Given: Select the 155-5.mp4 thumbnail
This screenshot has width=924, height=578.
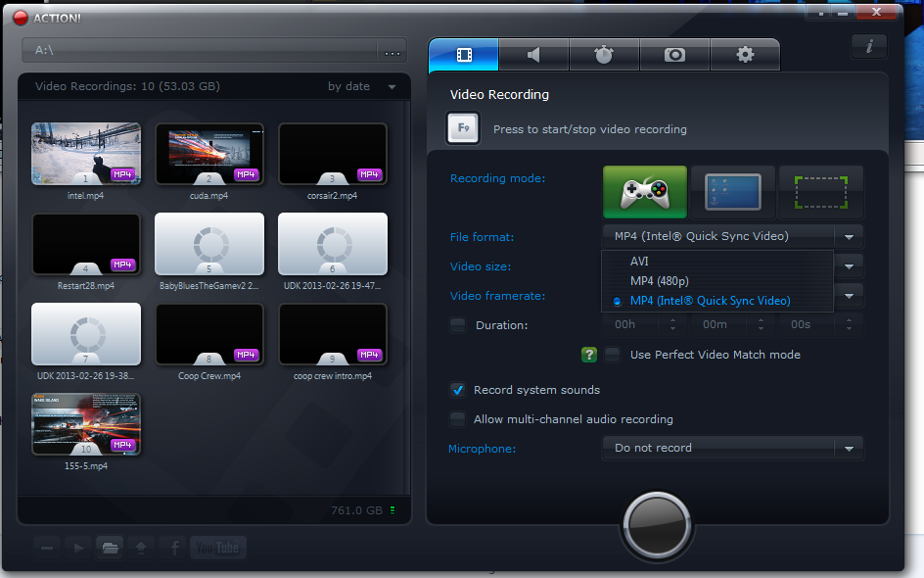Looking at the screenshot, I should point(86,424).
